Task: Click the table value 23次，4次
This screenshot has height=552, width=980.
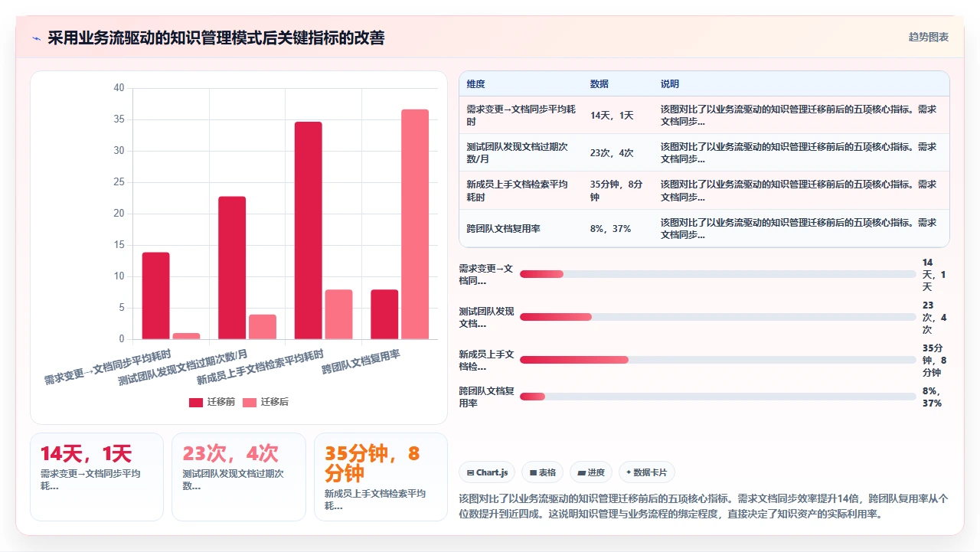Action: click(612, 153)
